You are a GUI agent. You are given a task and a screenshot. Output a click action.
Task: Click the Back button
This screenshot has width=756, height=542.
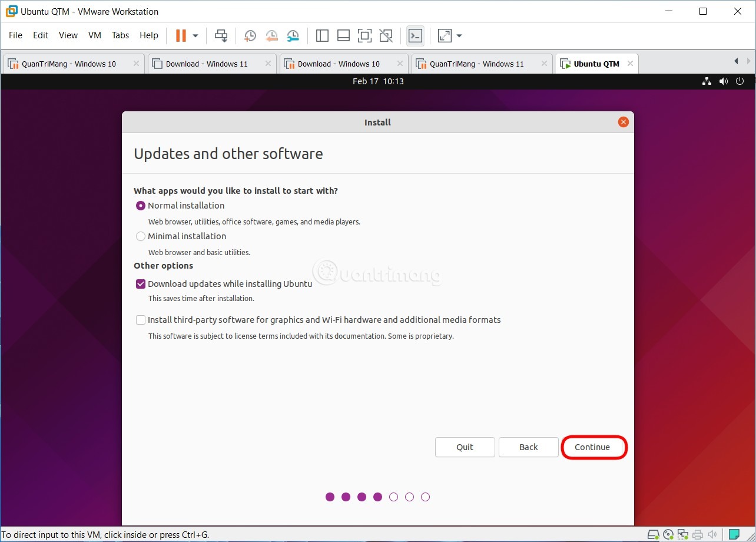529,447
